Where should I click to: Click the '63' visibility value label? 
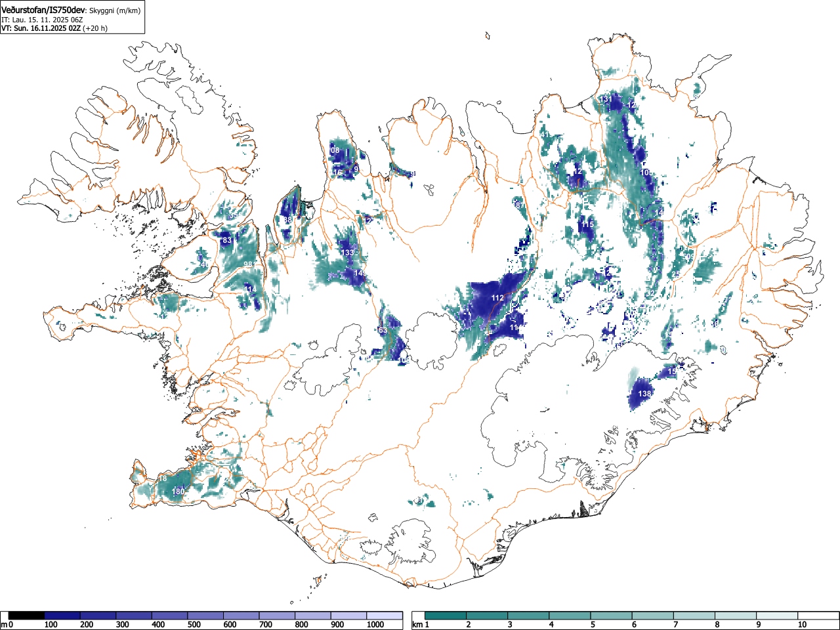tap(383, 330)
